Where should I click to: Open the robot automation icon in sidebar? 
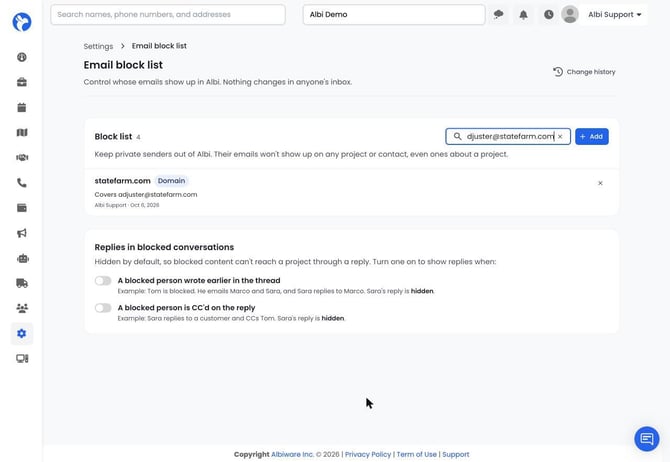23,259
